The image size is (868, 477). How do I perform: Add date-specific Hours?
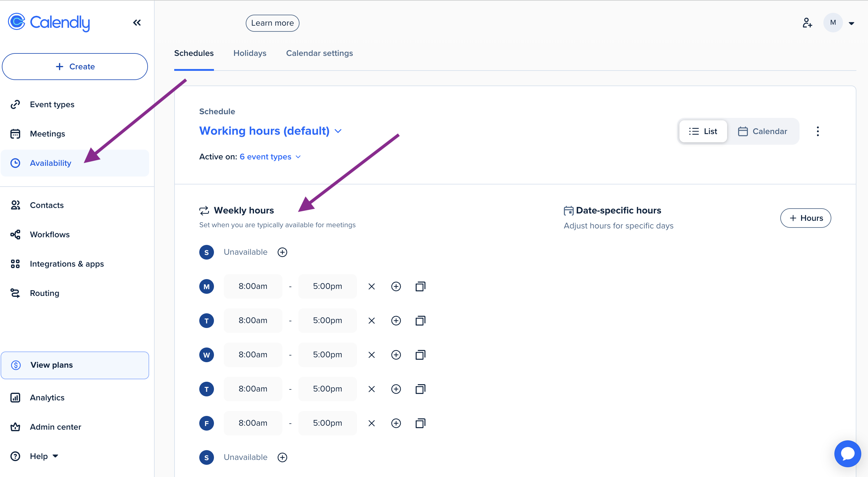[x=806, y=218]
